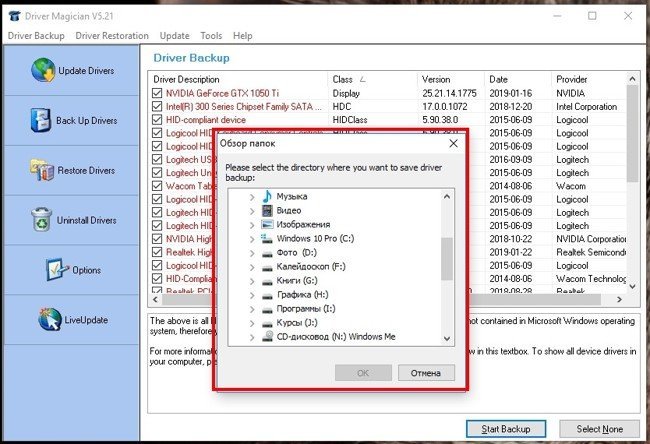Select the Калейдоскоп (F:) drive icon
Screen dimensions: 650x444
(267, 267)
